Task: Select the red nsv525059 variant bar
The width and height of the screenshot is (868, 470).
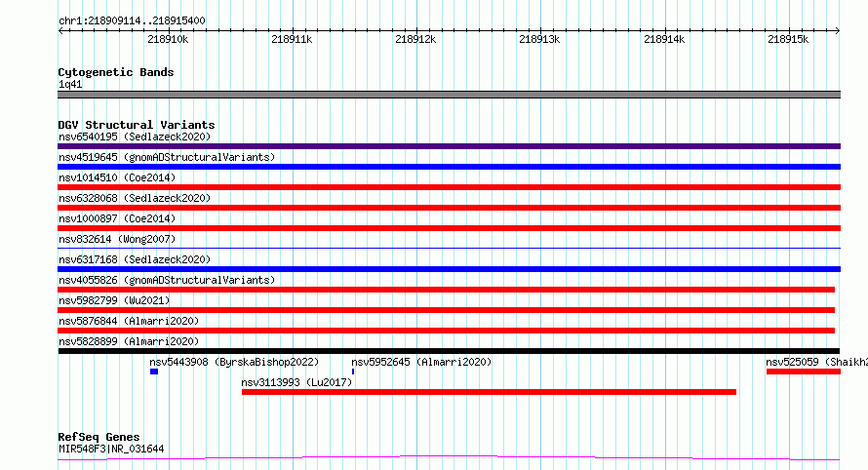Action: point(804,372)
